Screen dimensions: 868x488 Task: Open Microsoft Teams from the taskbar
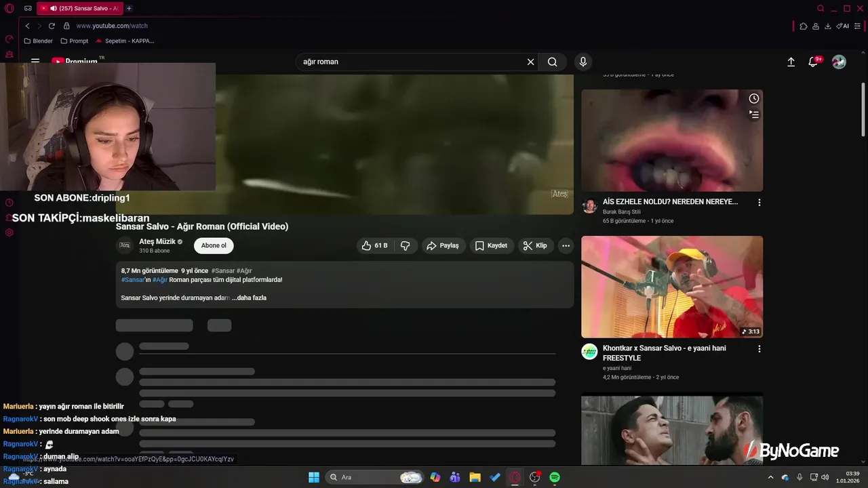point(455,477)
